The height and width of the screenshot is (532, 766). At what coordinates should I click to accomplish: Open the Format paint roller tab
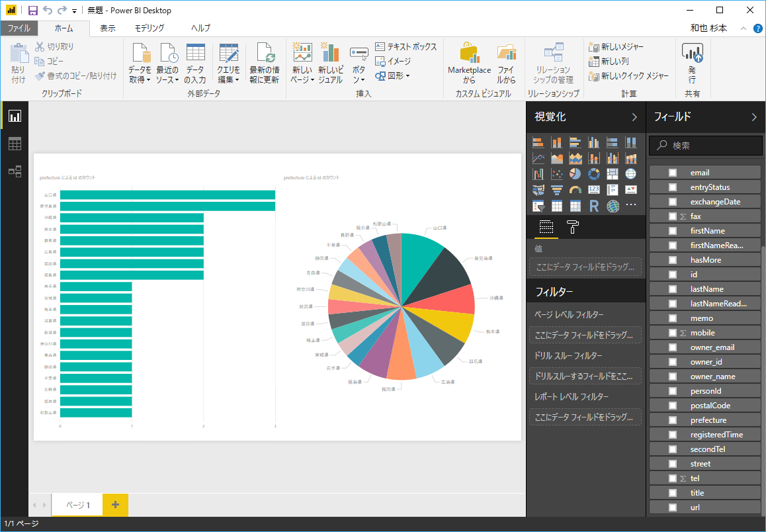coord(573,227)
